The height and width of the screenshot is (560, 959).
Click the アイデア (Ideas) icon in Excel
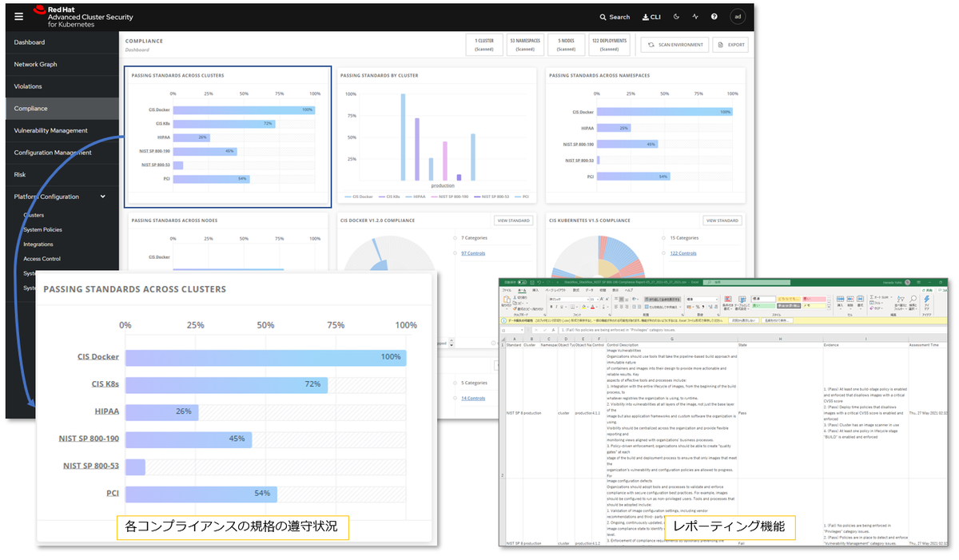tap(926, 303)
